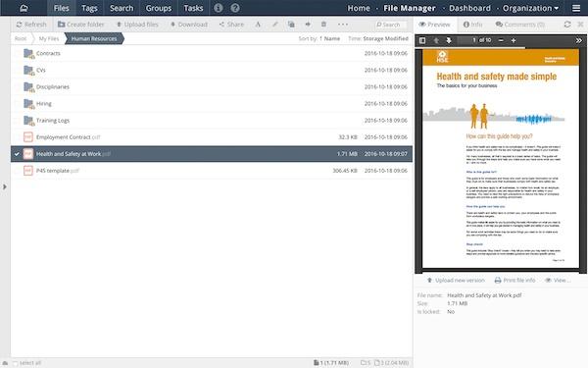Open the Tags tab
The height and width of the screenshot is (368, 588).
tap(89, 8)
